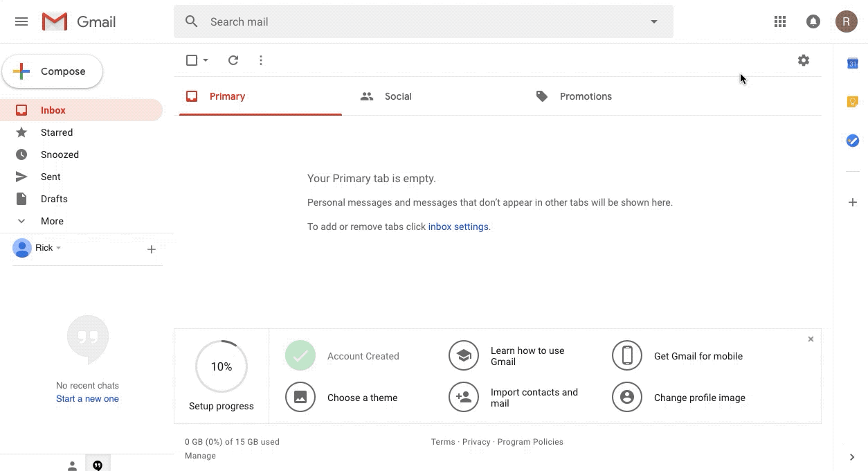Viewport: 868px width, 471px height.
Task: Open Rick's chat status dropdown
Action: (x=58, y=248)
